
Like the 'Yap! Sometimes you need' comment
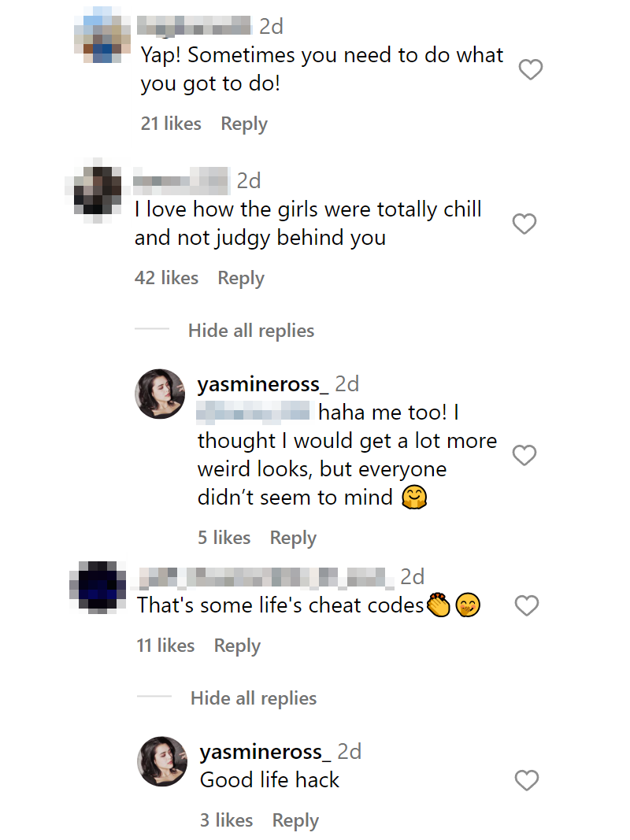click(531, 69)
